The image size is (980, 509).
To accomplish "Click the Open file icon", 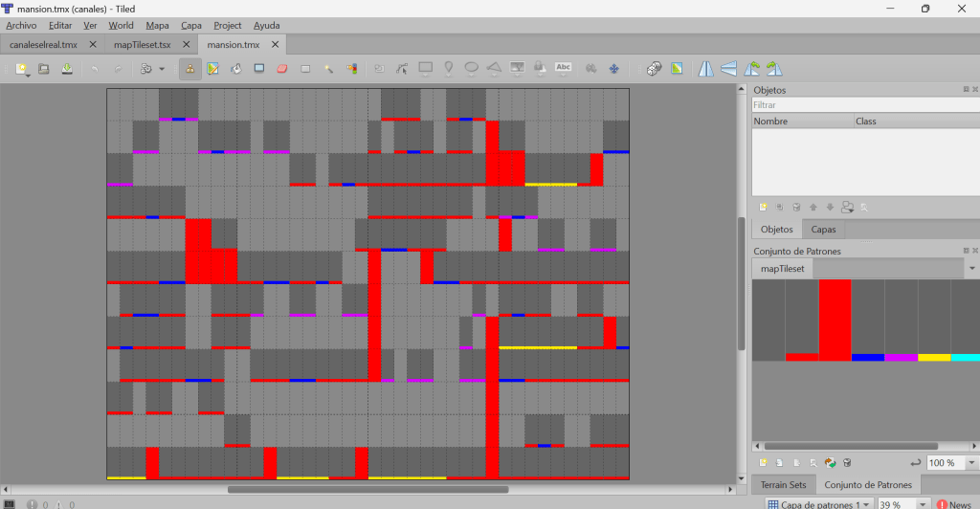I will (44, 69).
